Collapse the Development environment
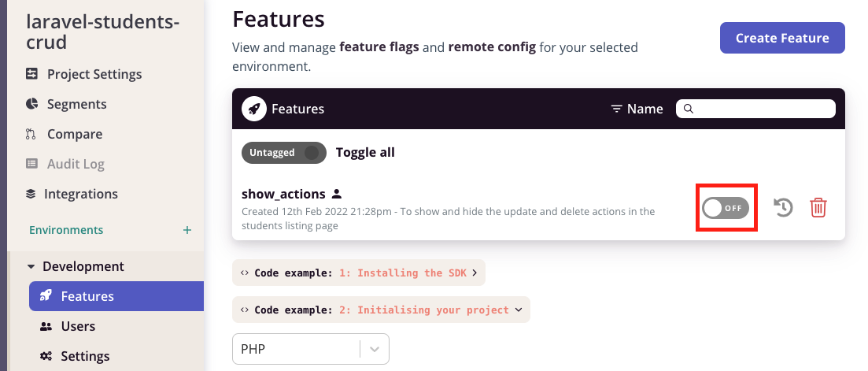 click(x=76, y=266)
